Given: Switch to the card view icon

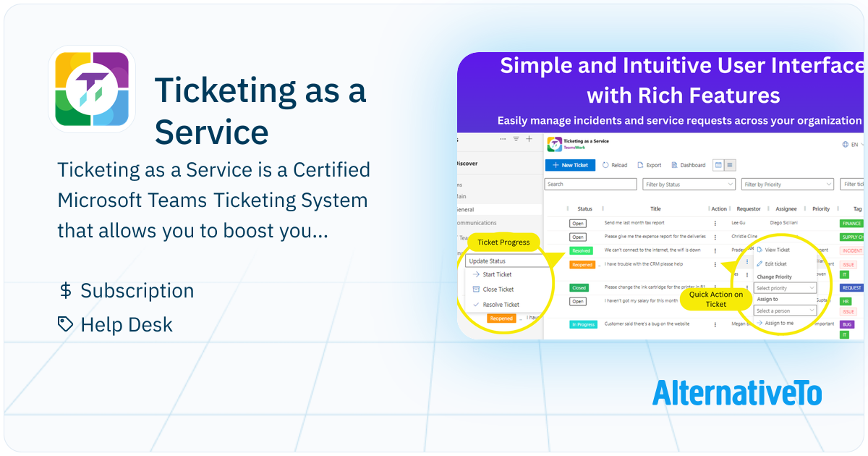Looking at the screenshot, I should point(718,165).
